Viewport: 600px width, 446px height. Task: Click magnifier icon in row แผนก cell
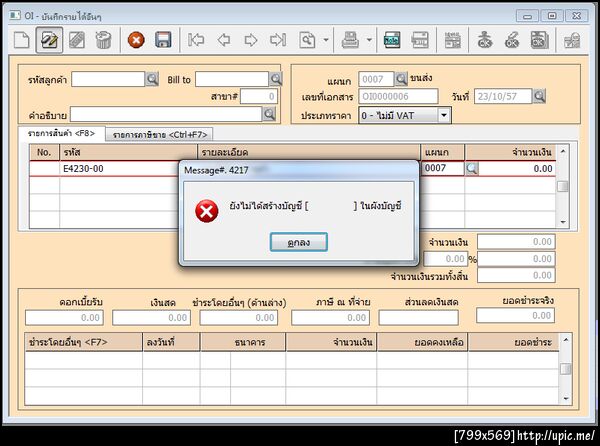pos(471,168)
